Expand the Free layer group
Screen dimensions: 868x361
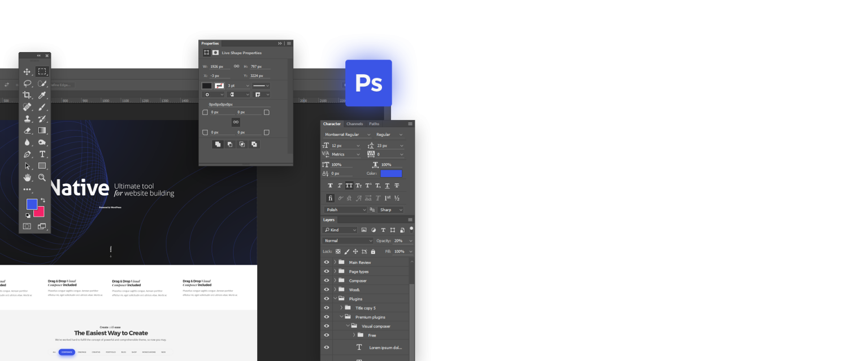[354, 335]
